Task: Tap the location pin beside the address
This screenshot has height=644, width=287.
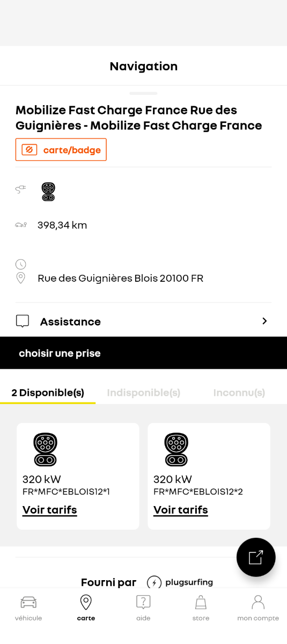Action: 20,278
